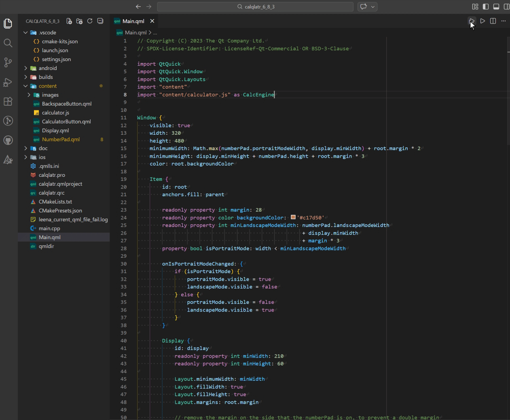Create a new folder in the Explorer
Image resolution: width=510 pixels, height=420 pixels.
click(79, 21)
